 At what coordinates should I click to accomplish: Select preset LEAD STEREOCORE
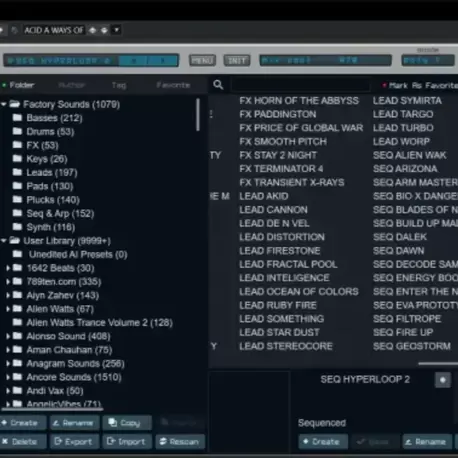pyautogui.click(x=286, y=346)
